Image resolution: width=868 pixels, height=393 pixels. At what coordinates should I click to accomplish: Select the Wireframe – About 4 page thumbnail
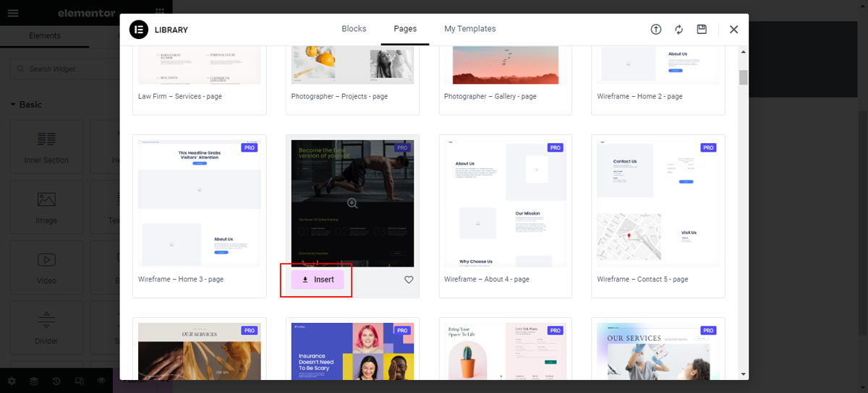click(506, 204)
